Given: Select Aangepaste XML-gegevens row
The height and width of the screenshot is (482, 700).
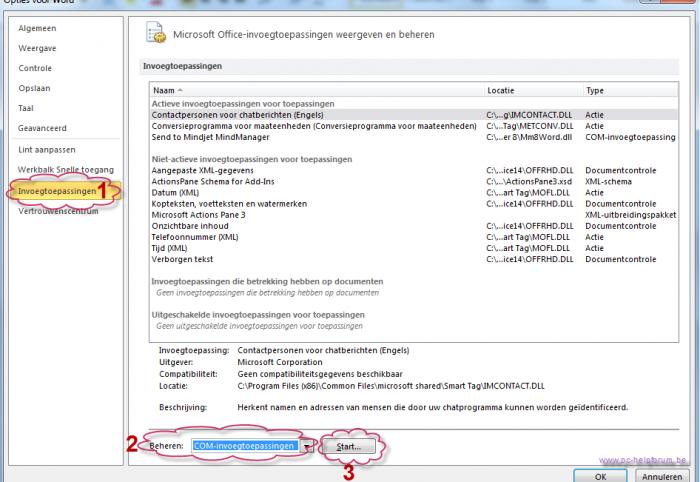Looking at the screenshot, I should [414, 170].
